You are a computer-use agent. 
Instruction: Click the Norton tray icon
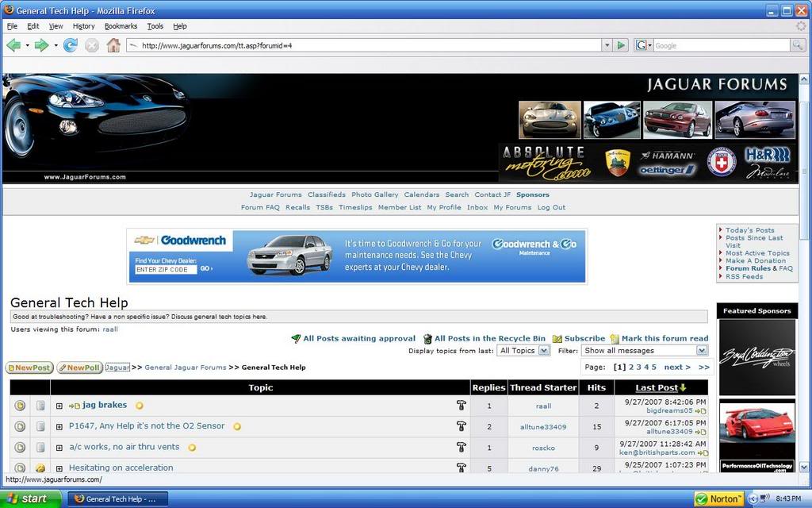pyautogui.click(x=718, y=498)
